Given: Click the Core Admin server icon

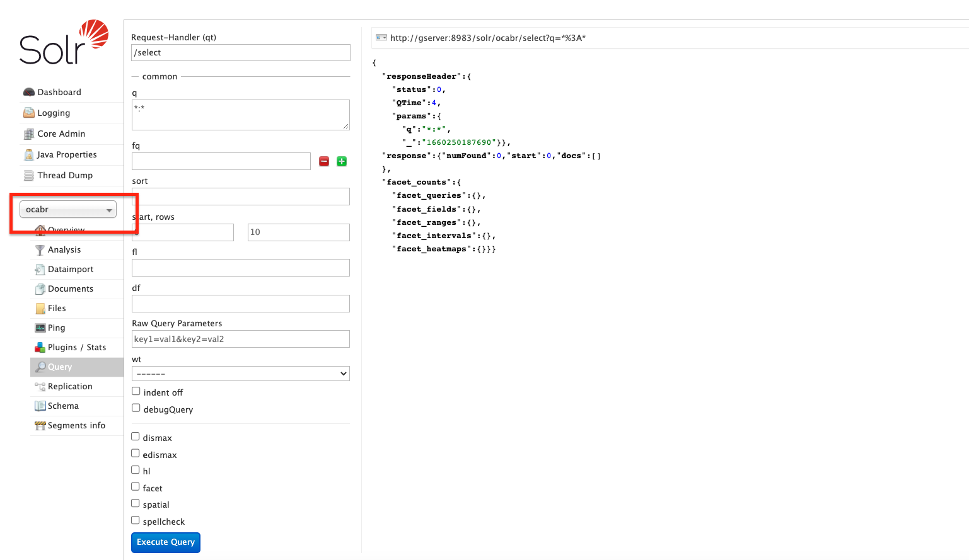Looking at the screenshot, I should pos(29,134).
